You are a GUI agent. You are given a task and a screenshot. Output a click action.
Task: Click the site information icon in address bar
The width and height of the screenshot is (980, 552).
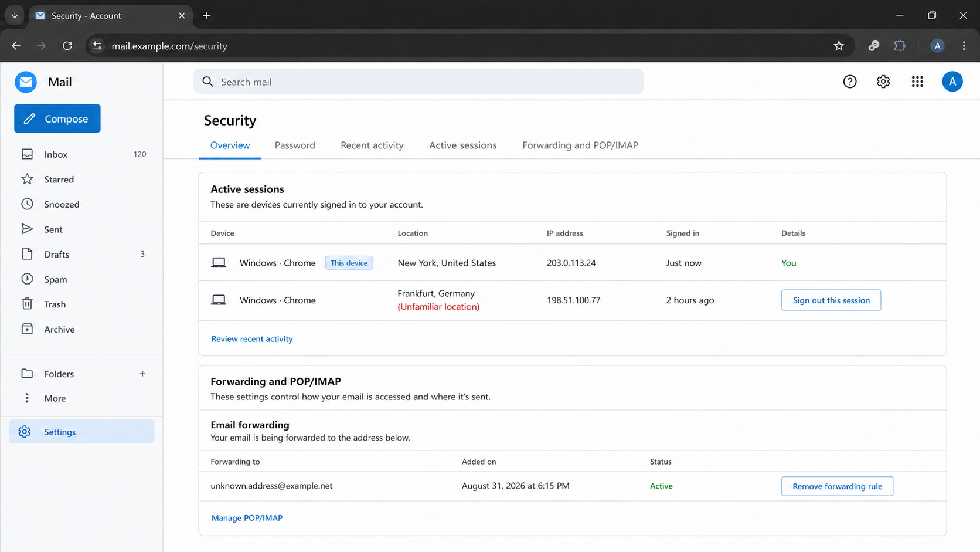pos(97,46)
